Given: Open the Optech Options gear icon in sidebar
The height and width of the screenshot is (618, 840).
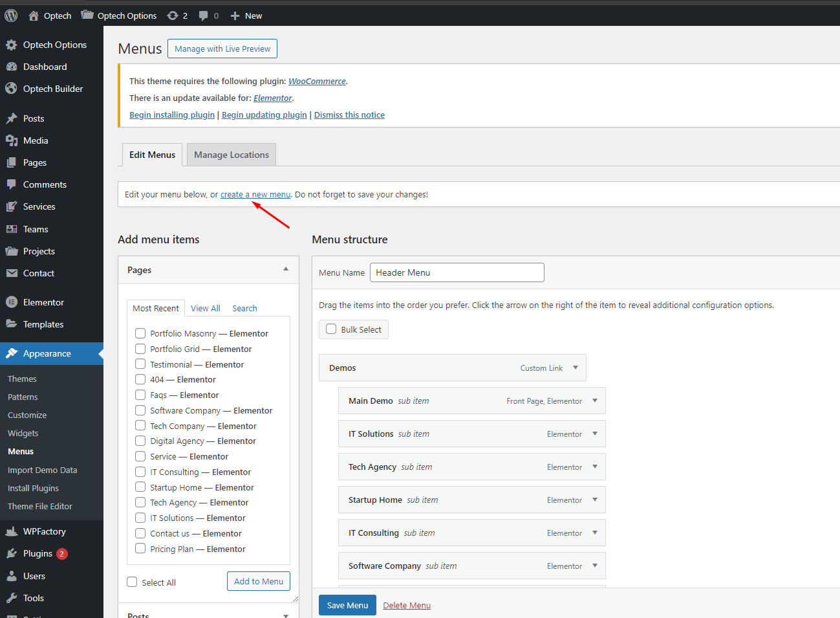Looking at the screenshot, I should [x=12, y=45].
